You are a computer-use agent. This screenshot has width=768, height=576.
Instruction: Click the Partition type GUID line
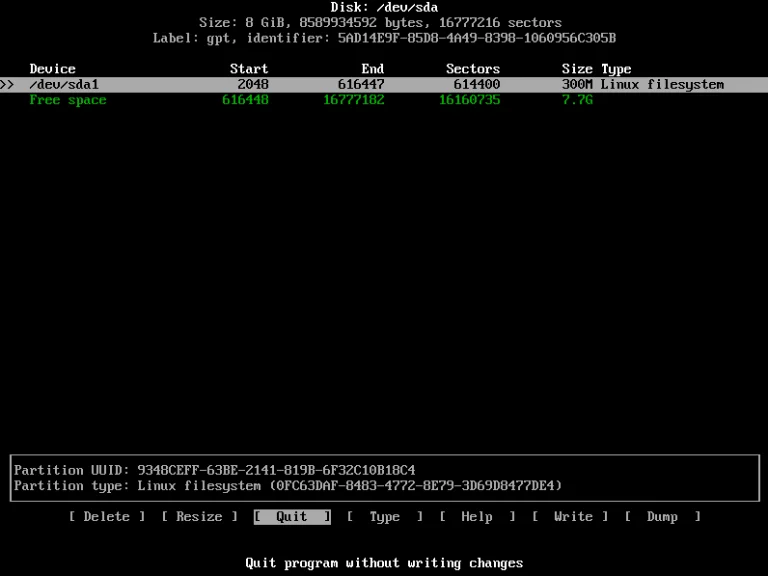click(288, 486)
